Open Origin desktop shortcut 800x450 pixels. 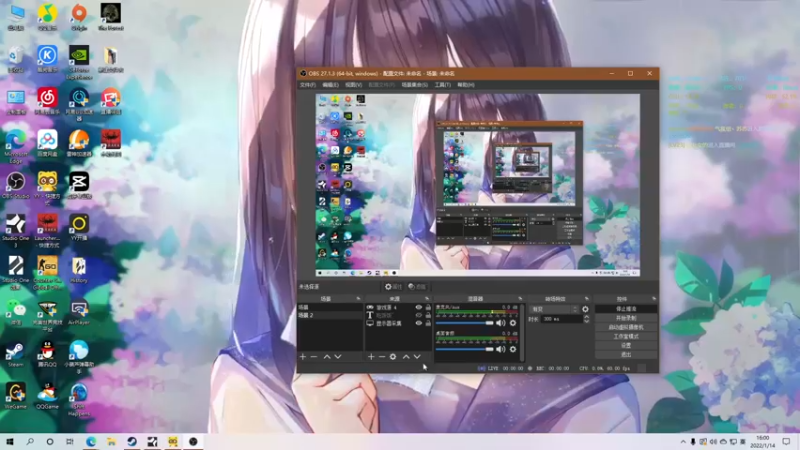(x=79, y=17)
